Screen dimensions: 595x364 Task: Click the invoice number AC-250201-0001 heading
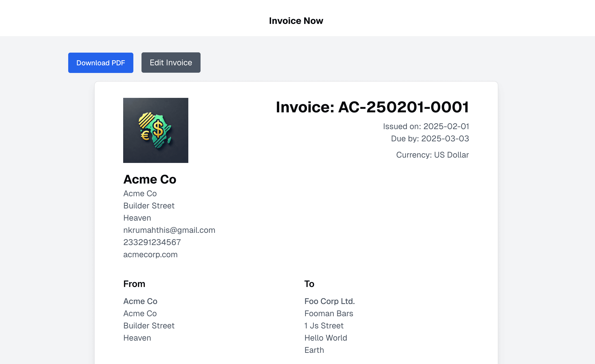coord(372,107)
